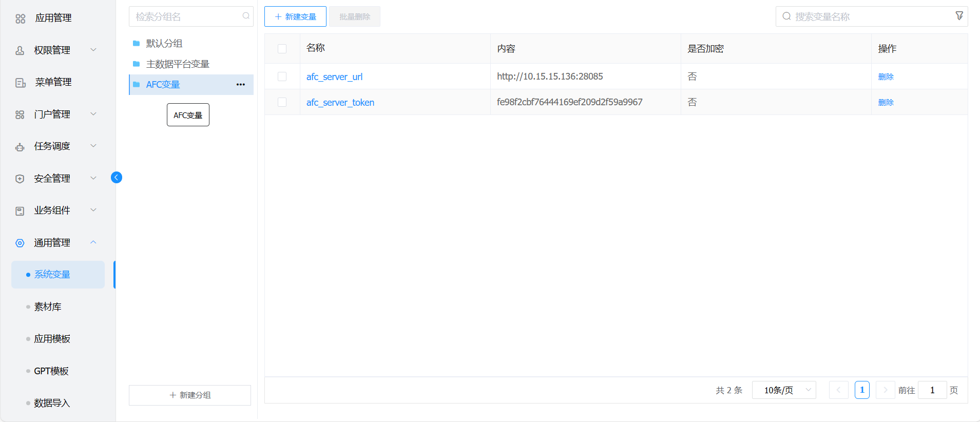
Task: Click the fe98f2cbf76444169ef209d2f59a9967 token value
Action: tap(570, 102)
